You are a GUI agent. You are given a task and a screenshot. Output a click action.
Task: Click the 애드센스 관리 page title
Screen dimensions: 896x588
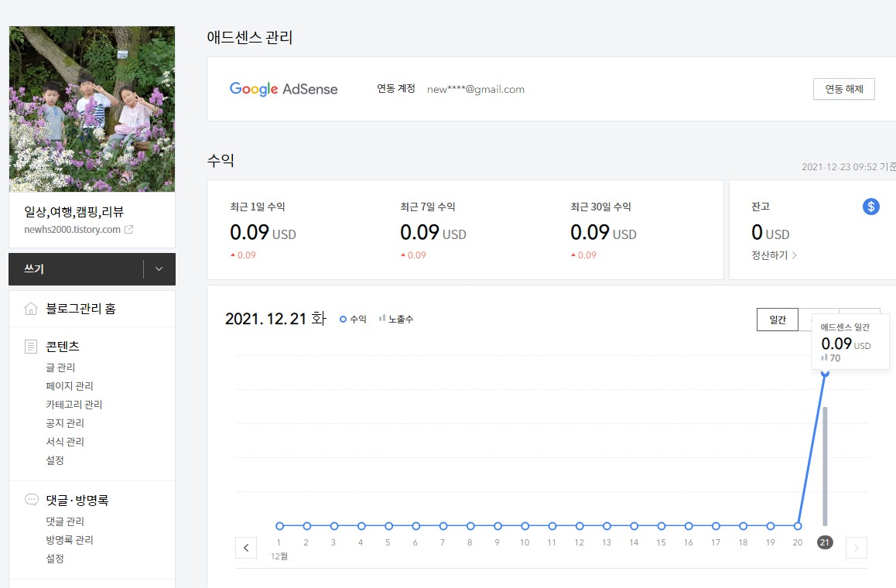[x=250, y=38]
